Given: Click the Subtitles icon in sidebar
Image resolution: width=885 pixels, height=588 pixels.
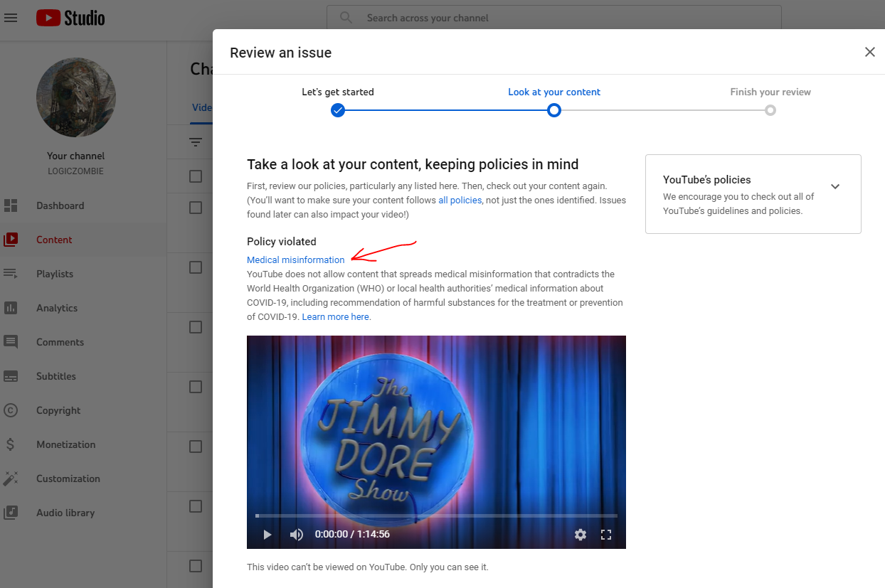Looking at the screenshot, I should tap(11, 376).
